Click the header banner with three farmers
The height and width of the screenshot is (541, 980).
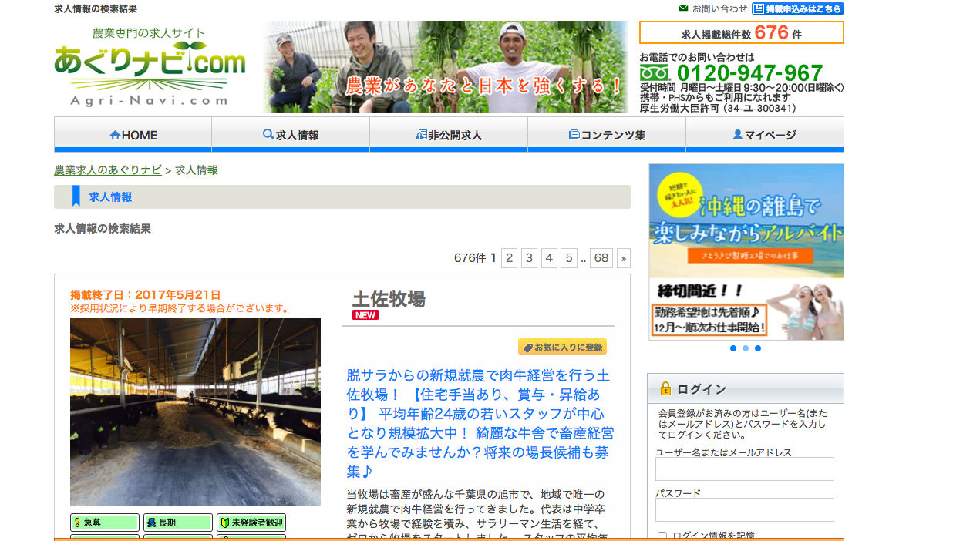click(446, 67)
